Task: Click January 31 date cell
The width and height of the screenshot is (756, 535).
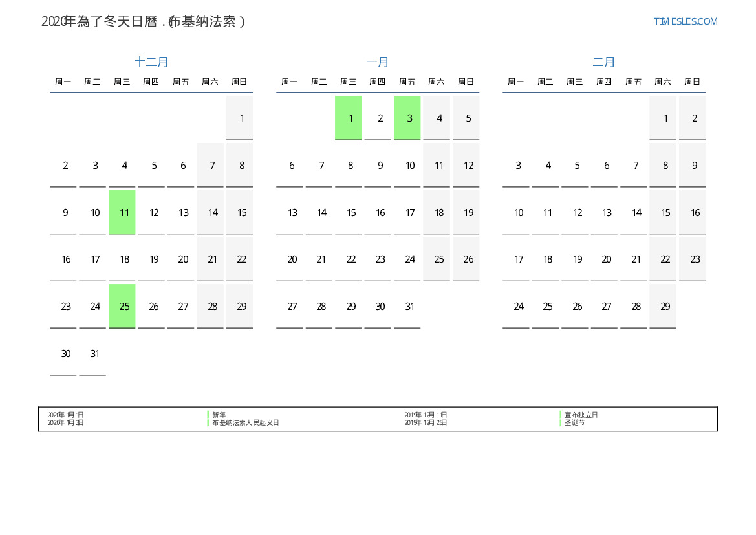Action: pyautogui.click(x=407, y=307)
